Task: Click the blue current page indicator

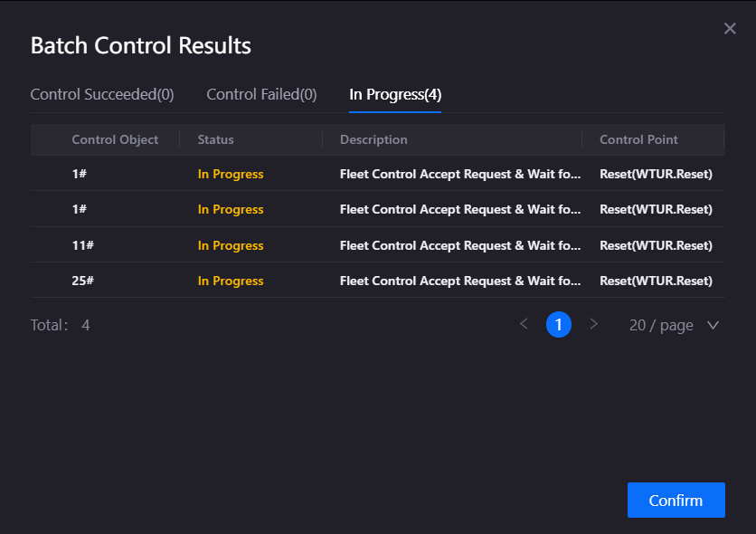Action: click(x=559, y=324)
